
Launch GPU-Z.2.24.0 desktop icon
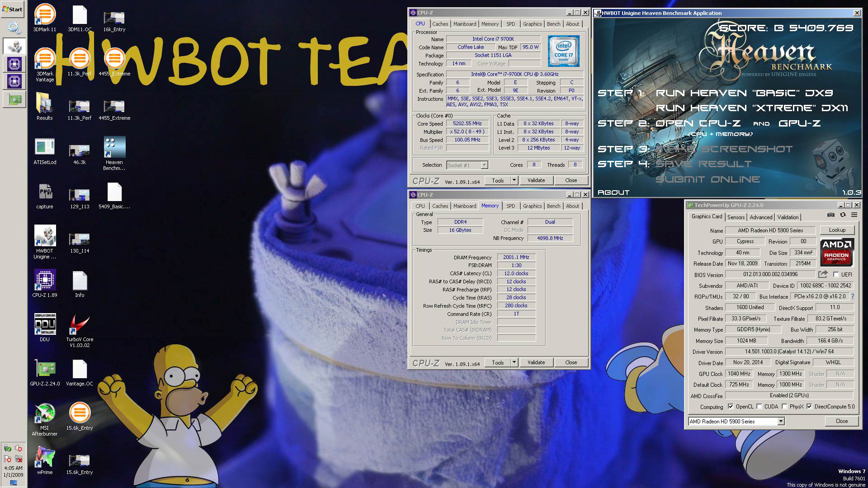tap(45, 372)
